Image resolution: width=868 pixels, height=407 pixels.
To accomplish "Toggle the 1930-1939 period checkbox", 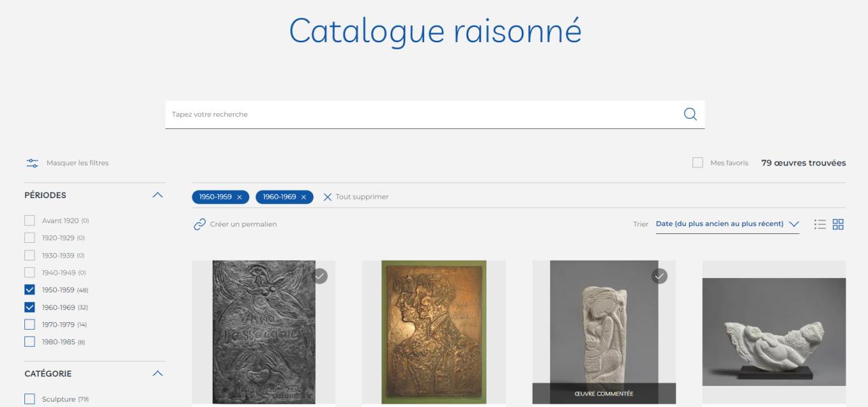I will tap(29, 255).
